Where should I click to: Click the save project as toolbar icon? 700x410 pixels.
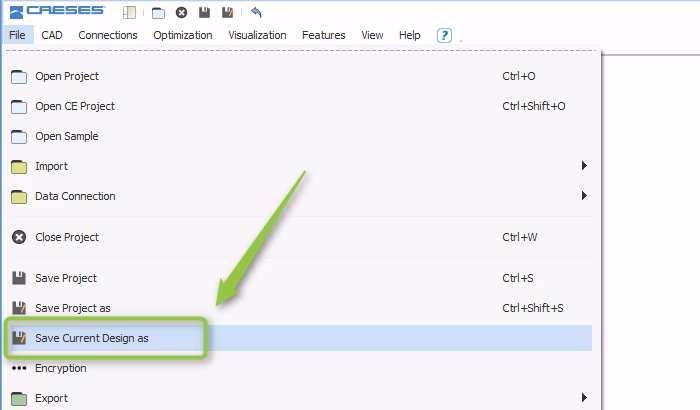click(x=228, y=13)
